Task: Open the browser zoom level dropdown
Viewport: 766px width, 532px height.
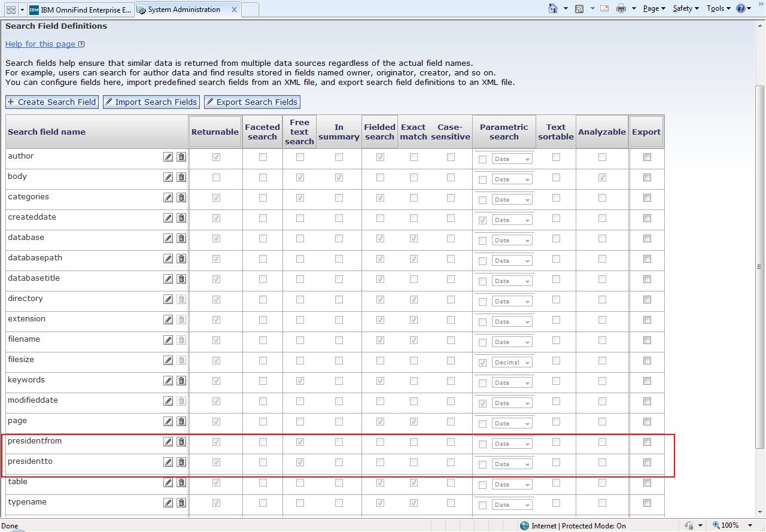Action: (x=750, y=525)
